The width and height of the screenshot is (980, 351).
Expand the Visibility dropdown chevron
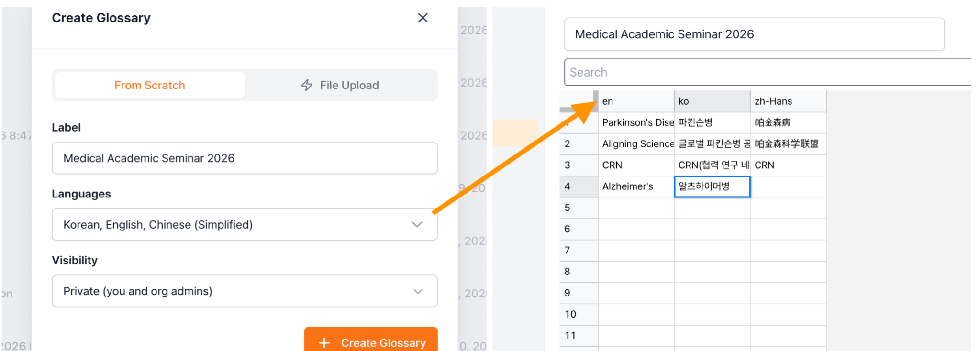tap(418, 291)
